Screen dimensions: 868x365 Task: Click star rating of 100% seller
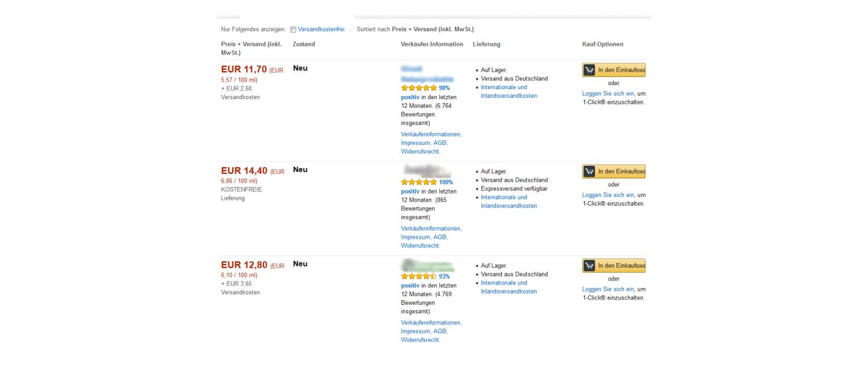click(x=419, y=182)
